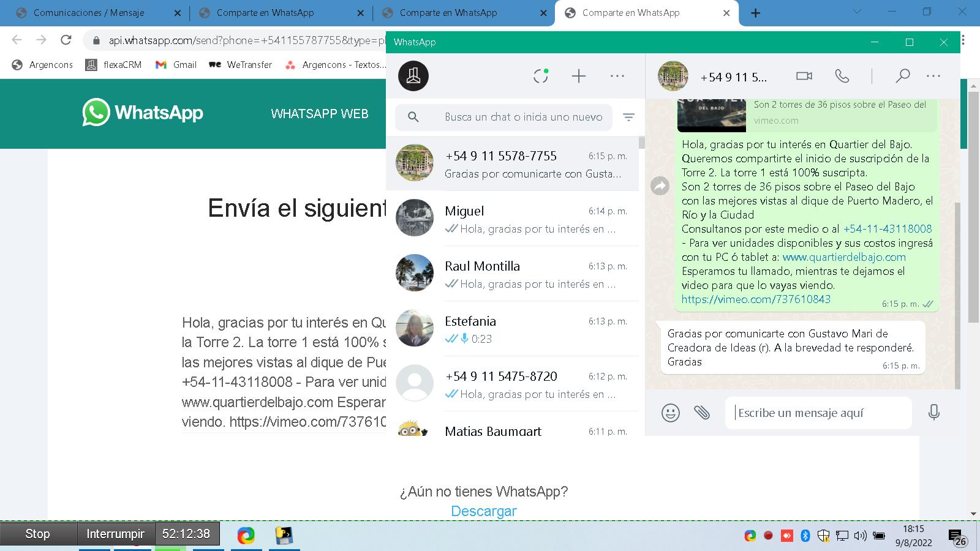Open the network tray icon
Viewport: 980px width, 551px height.
click(842, 536)
